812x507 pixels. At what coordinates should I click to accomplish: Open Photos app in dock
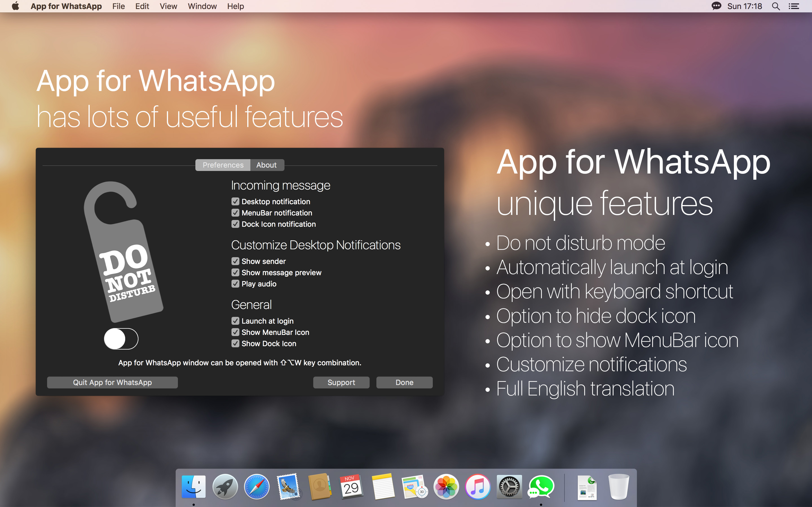tap(446, 486)
